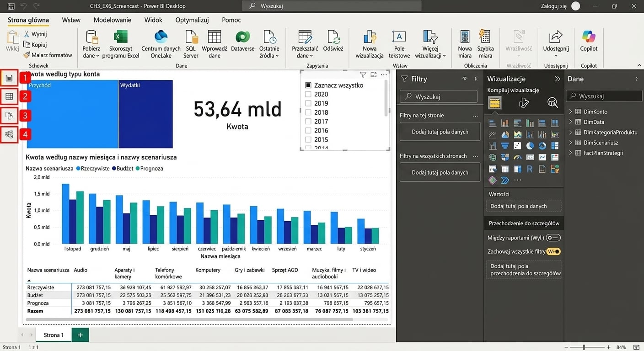The height and width of the screenshot is (351, 644).
Task: Switch to Table view in left sidebar
Action: [9, 96]
